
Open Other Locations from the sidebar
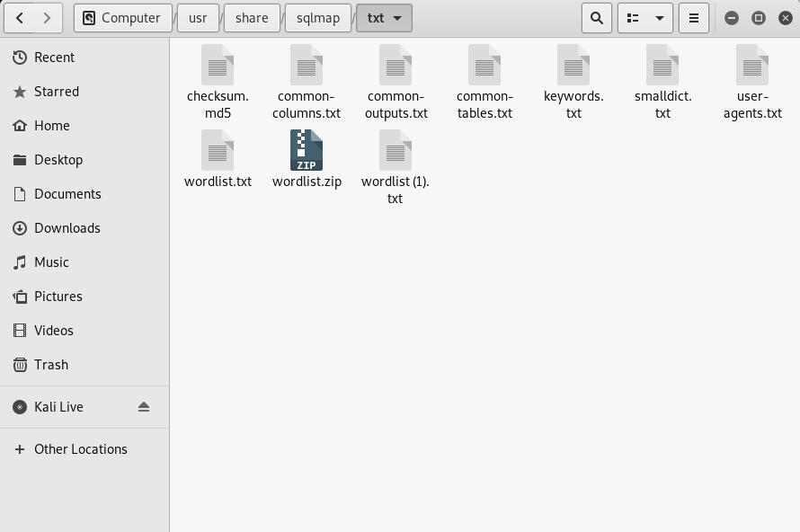(x=81, y=448)
